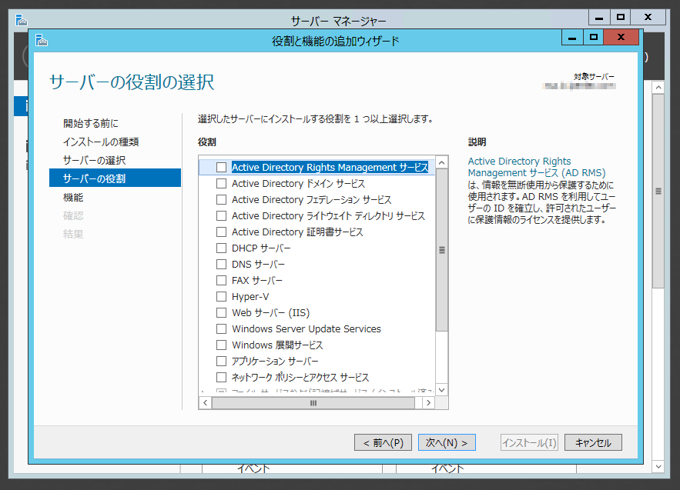
Task: Click role list horizontal scroll right arrow
Action: tap(428, 403)
